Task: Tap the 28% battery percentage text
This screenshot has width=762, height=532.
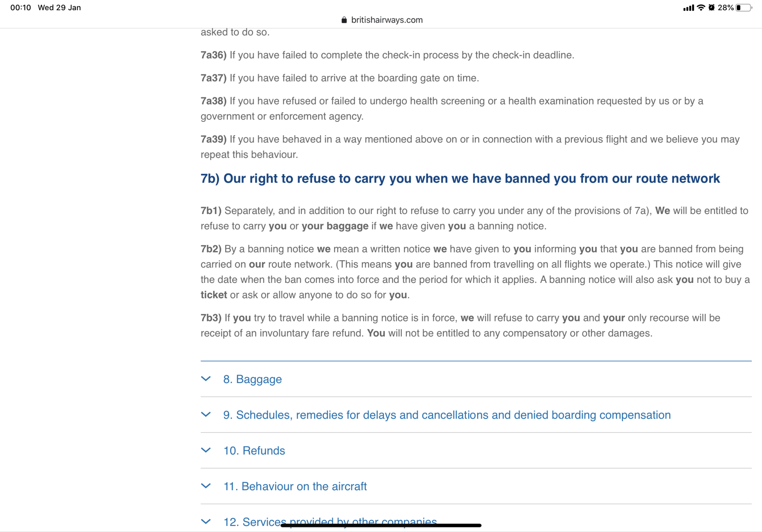Action: [x=725, y=8]
